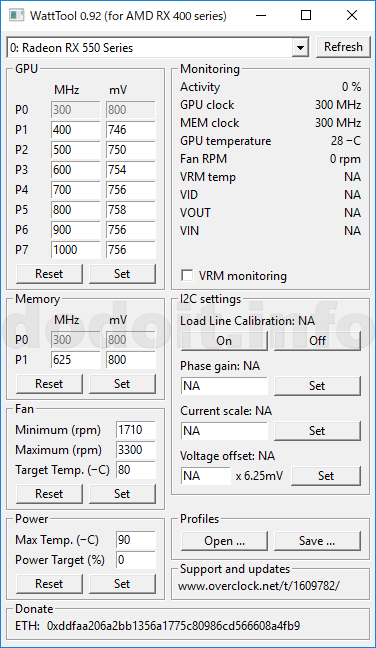
Task: Click Reset in the Memory section
Action: point(49,384)
